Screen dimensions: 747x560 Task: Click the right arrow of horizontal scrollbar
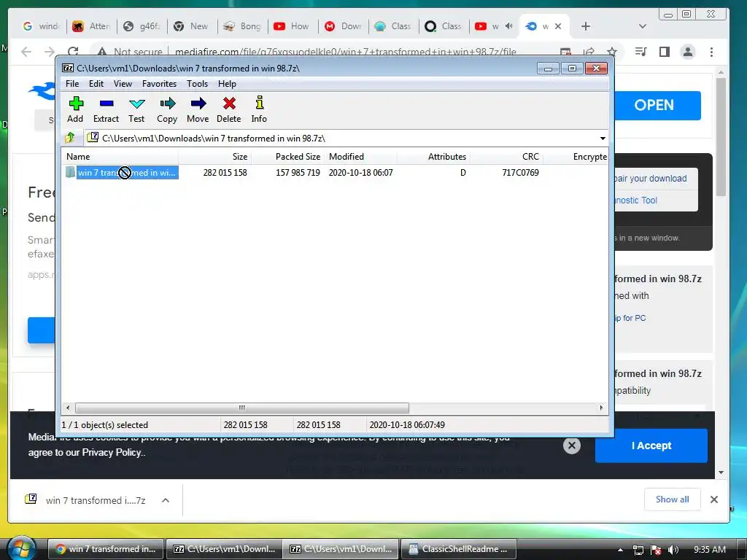pyautogui.click(x=601, y=408)
